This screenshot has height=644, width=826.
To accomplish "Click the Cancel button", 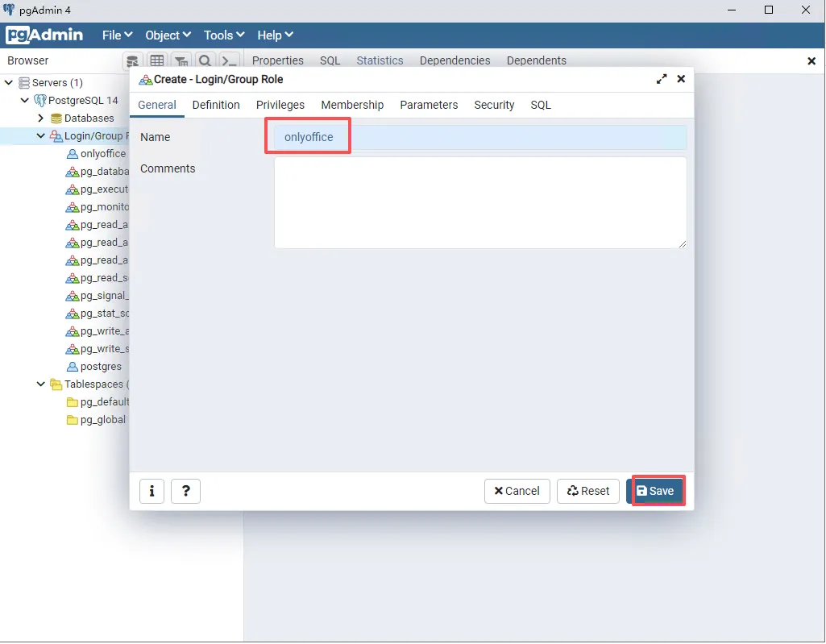I will click(x=517, y=491).
